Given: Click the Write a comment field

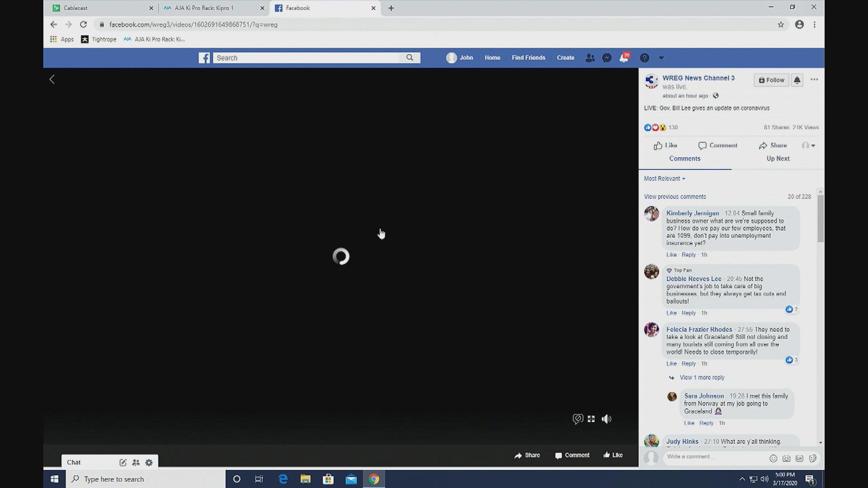Looking at the screenshot, I should tap(714, 456).
